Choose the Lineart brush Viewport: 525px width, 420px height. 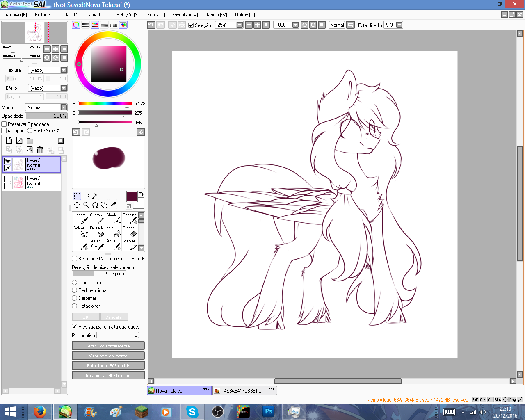click(80, 219)
